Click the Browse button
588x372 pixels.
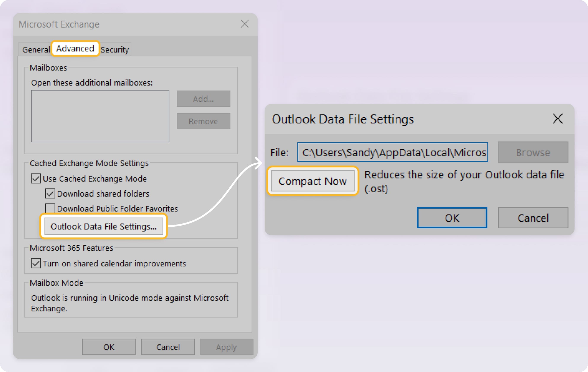point(533,152)
